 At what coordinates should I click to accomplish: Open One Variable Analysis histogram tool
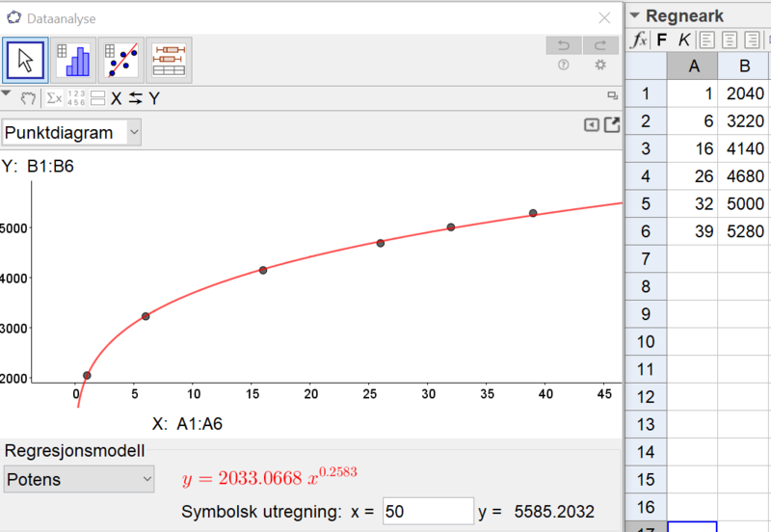[73, 61]
